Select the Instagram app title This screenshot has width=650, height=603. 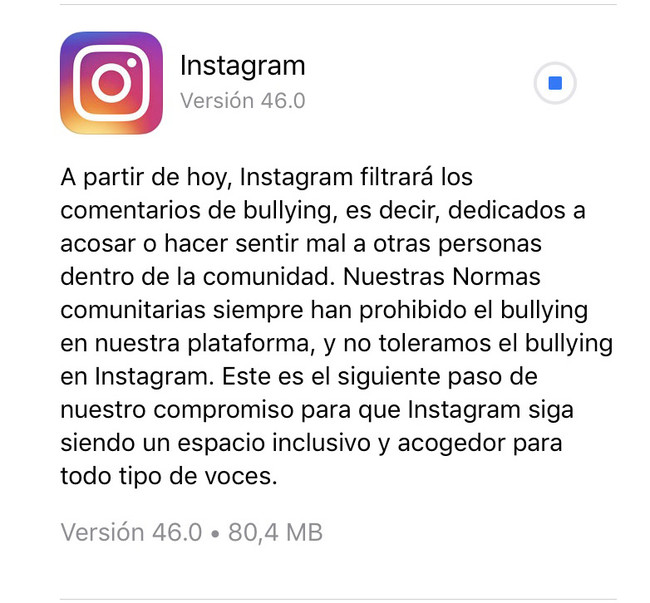243,66
